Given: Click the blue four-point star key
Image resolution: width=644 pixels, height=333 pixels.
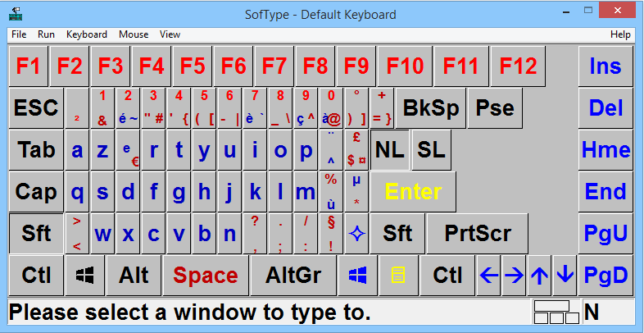Looking at the screenshot, I should coord(356,234).
